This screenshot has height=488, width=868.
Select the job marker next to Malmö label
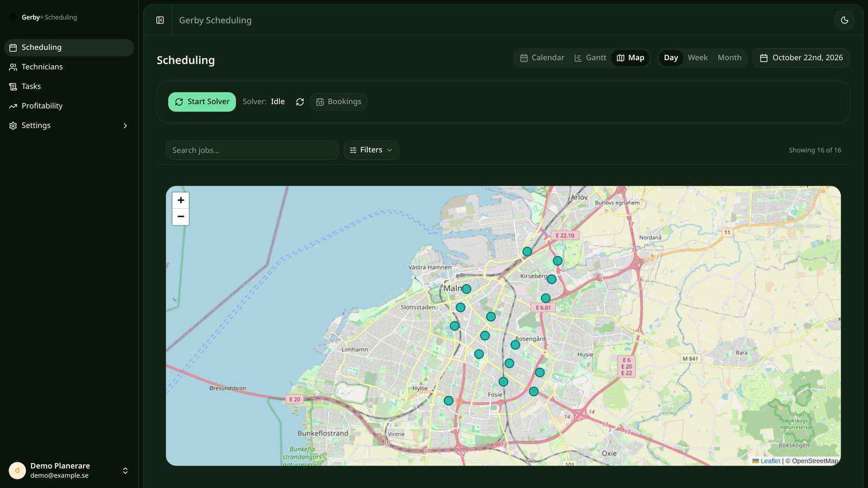[x=467, y=289]
